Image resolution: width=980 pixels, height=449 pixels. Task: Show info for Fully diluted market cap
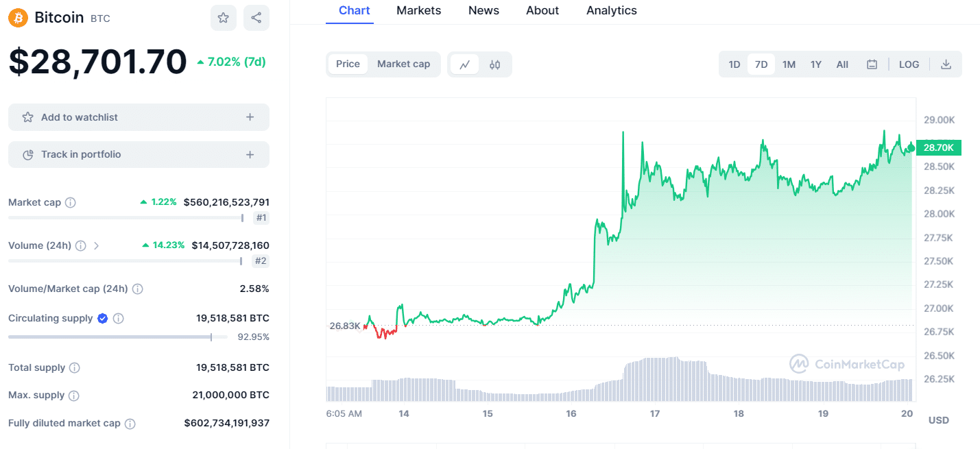click(x=130, y=424)
